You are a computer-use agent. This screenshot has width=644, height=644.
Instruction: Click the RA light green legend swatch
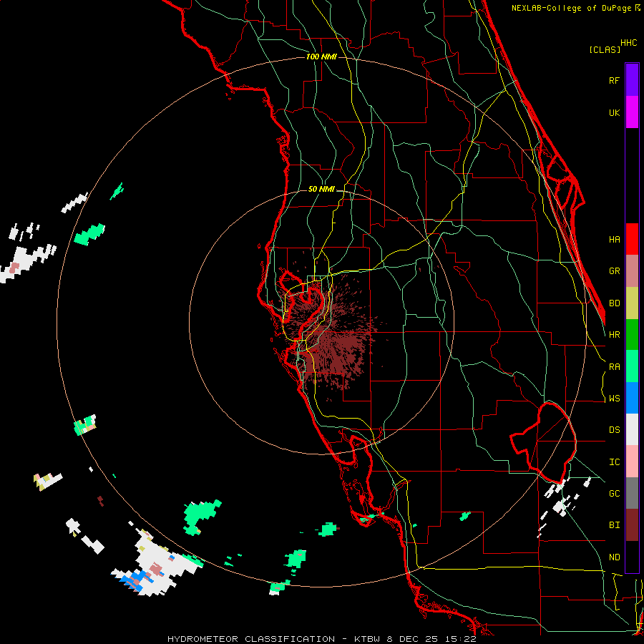click(632, 366)
